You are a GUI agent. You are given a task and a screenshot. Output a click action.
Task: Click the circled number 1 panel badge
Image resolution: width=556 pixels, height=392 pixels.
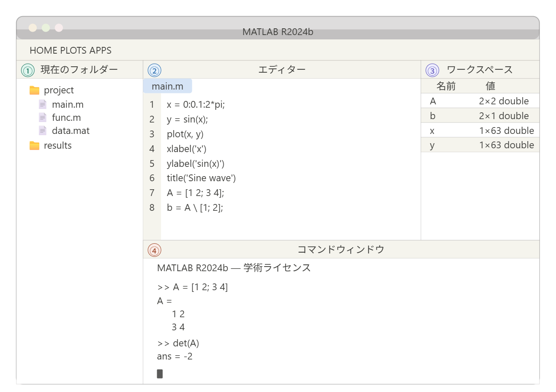pyautogui.click(x=28, y=71)
